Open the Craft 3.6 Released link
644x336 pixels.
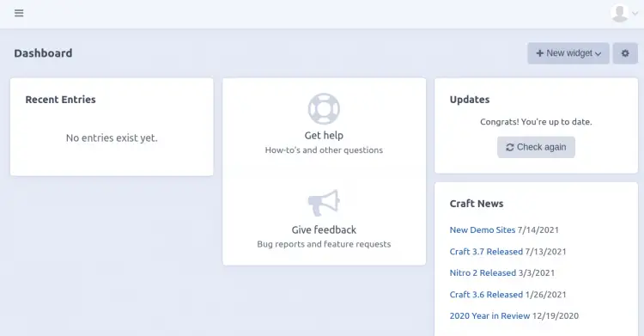click(486, 295)
